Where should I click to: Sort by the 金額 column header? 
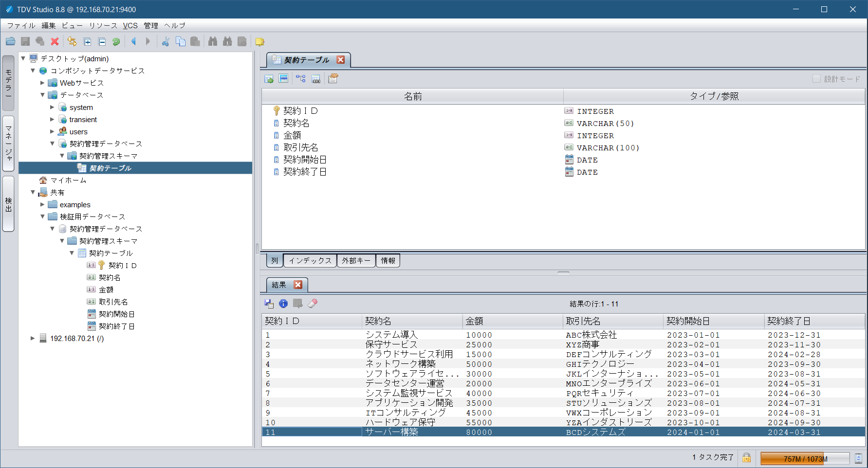[513, 321]
